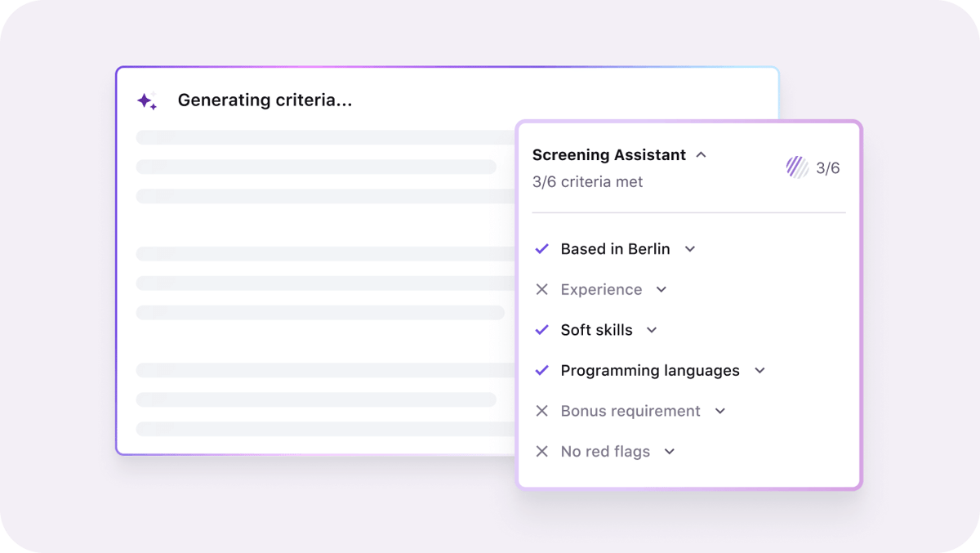The width and height of the screenshot is (980, 553).
Task: Click the checkmark beside Programming languages
Action: [541, 371]
